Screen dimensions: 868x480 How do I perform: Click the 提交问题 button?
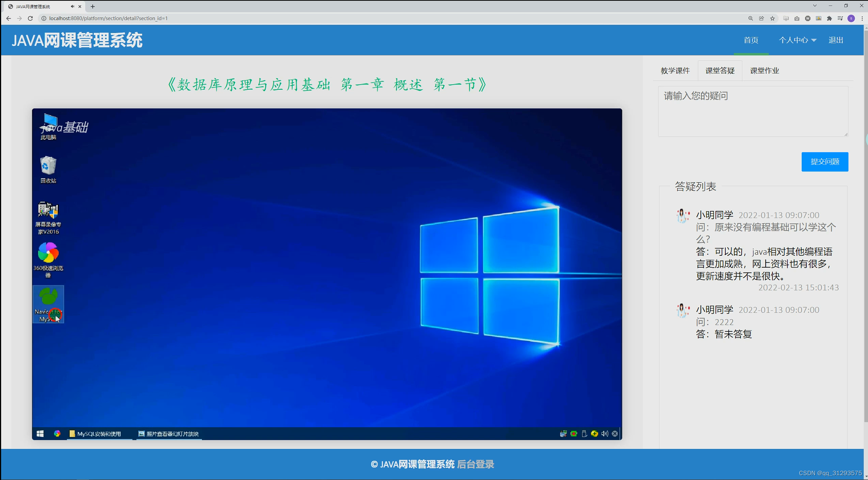825,162
